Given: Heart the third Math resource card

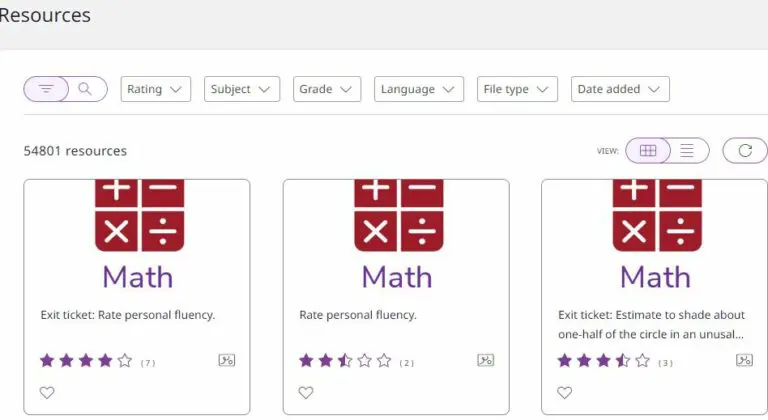Looking at the screenshot, I should (x=565, y=392).
